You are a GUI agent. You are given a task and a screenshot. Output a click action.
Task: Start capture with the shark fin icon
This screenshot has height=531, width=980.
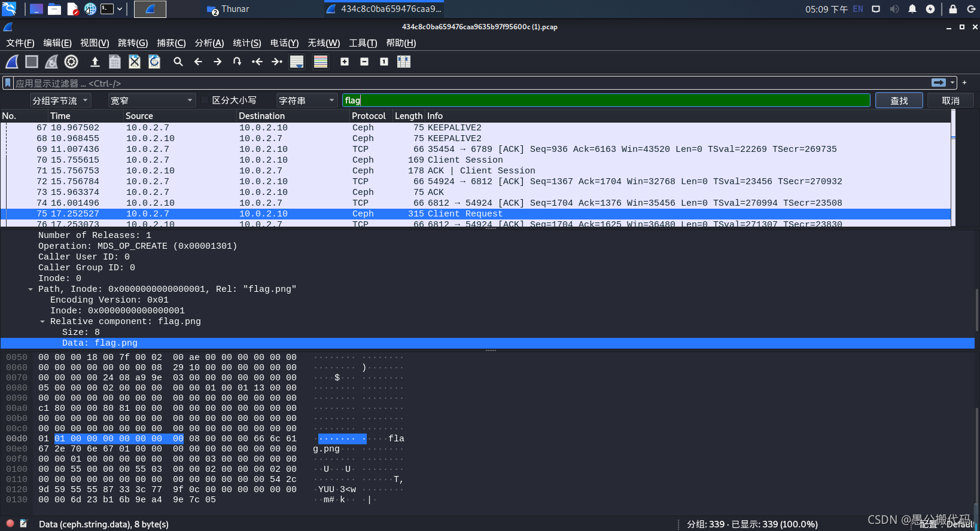click(x=12, y=62)
